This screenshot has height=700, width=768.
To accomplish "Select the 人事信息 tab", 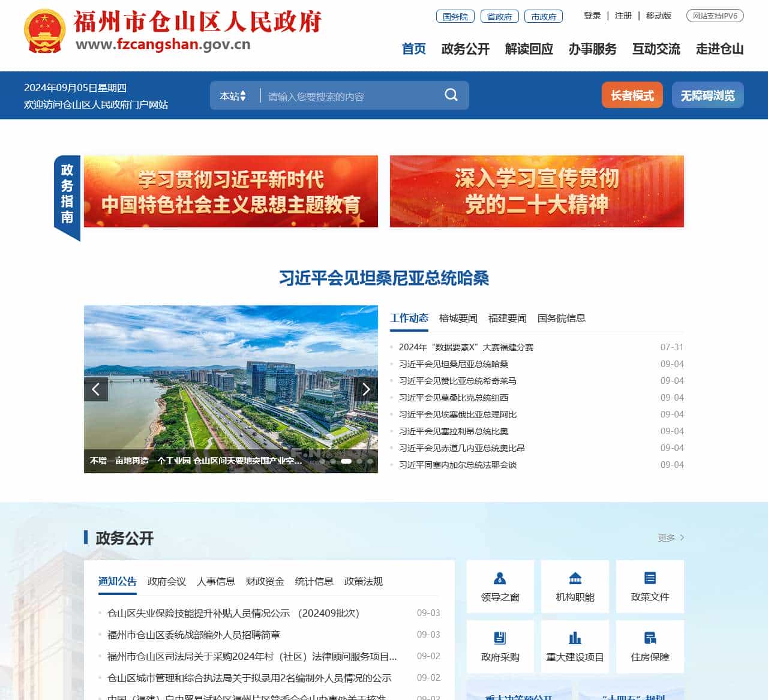I will (x=215, y=581).
